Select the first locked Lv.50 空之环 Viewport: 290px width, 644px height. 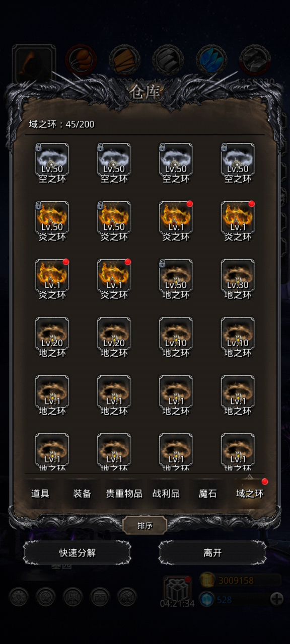click(52, 160)
